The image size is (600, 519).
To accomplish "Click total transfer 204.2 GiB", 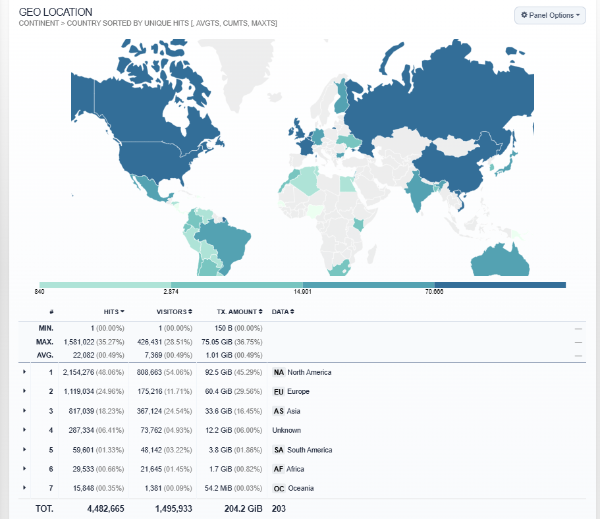I will point(243,509).
